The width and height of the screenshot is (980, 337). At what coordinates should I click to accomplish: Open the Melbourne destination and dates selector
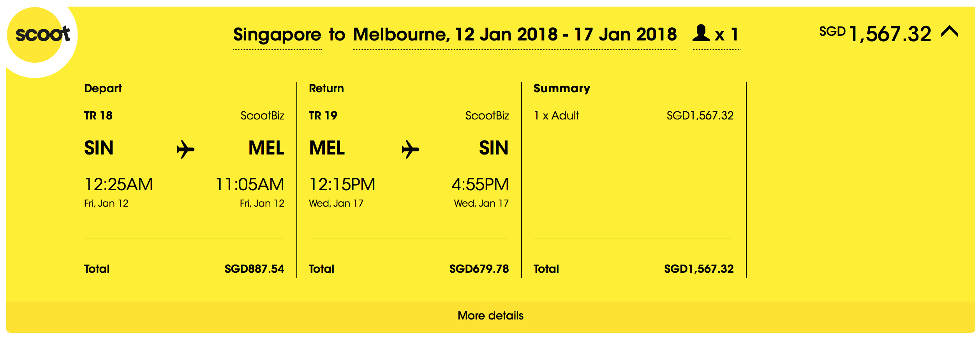click(514, 34)
